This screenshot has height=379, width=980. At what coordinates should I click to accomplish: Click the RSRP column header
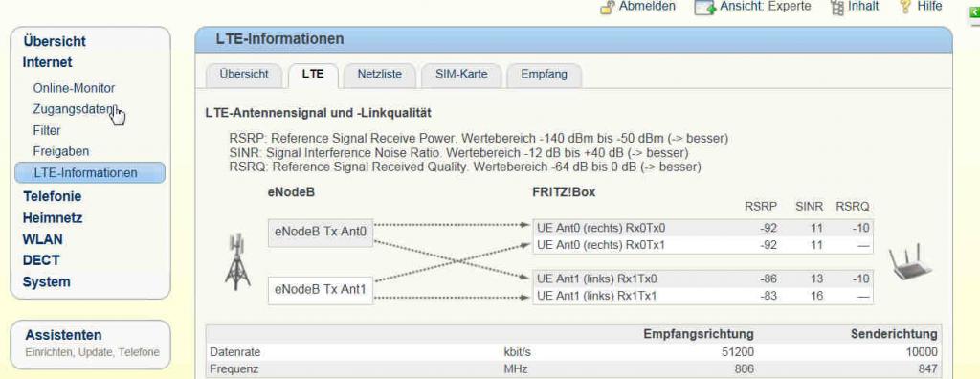coord(761,207)
